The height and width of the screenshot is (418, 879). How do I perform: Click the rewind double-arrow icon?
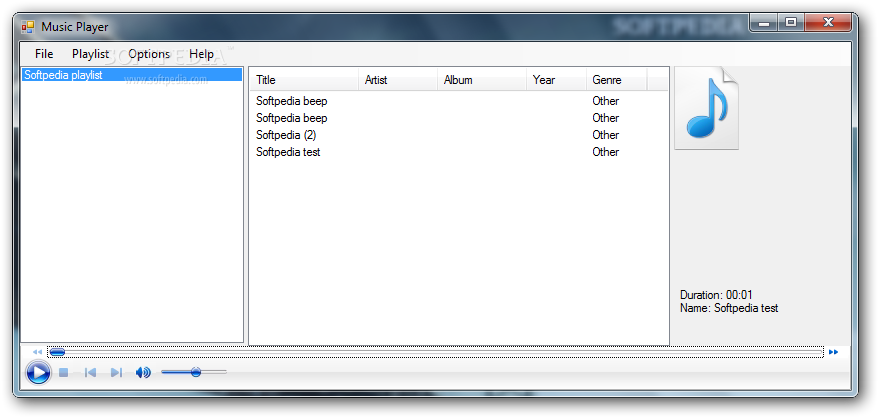38,352
